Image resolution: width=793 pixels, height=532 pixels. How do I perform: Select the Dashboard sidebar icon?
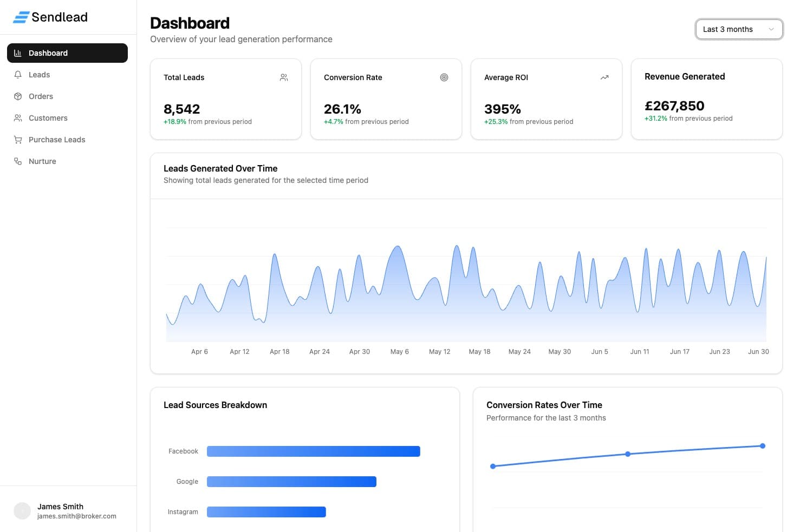point(18,52)
